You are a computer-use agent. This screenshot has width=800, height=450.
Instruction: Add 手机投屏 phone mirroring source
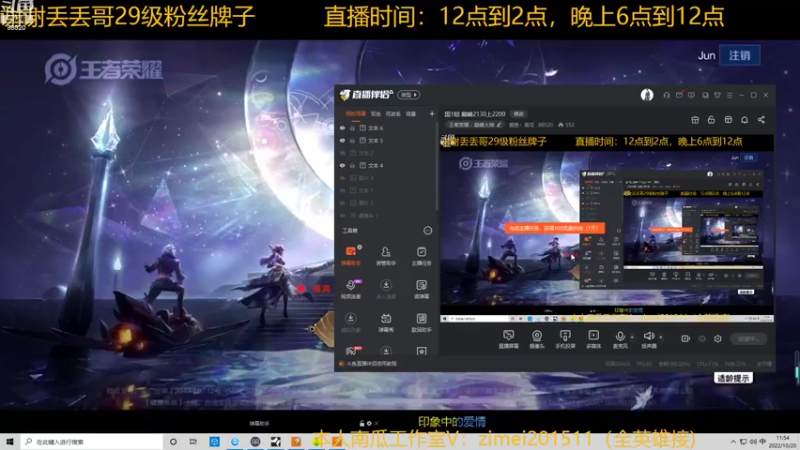(565, 339)
